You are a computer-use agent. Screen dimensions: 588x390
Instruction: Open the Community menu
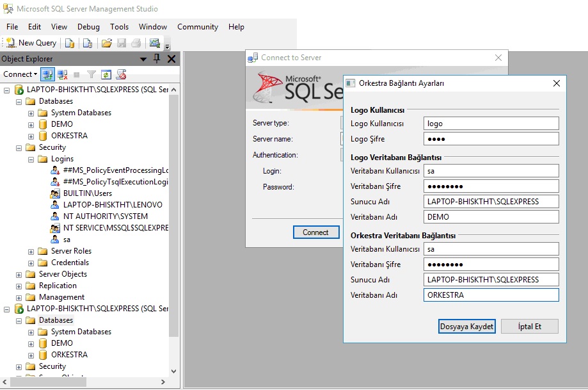pos(198,27)
